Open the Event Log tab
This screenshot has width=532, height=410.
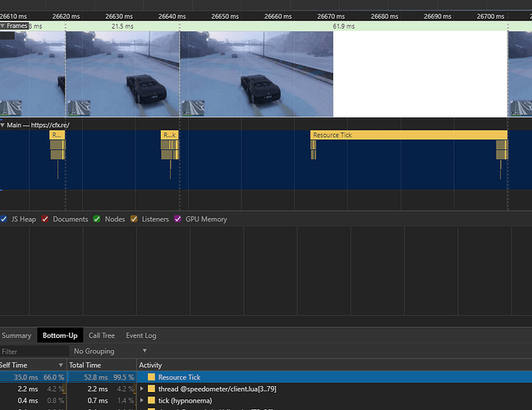tap(141, 335)
